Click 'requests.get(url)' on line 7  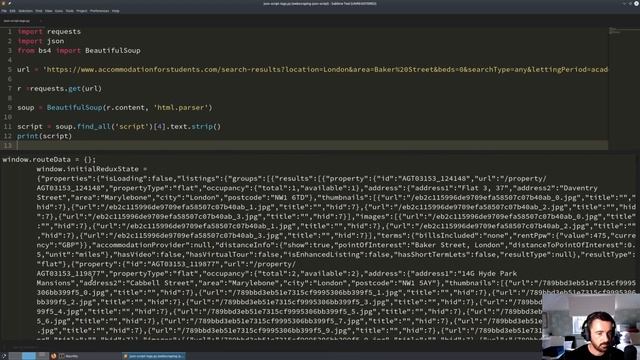tap(66, 89)
